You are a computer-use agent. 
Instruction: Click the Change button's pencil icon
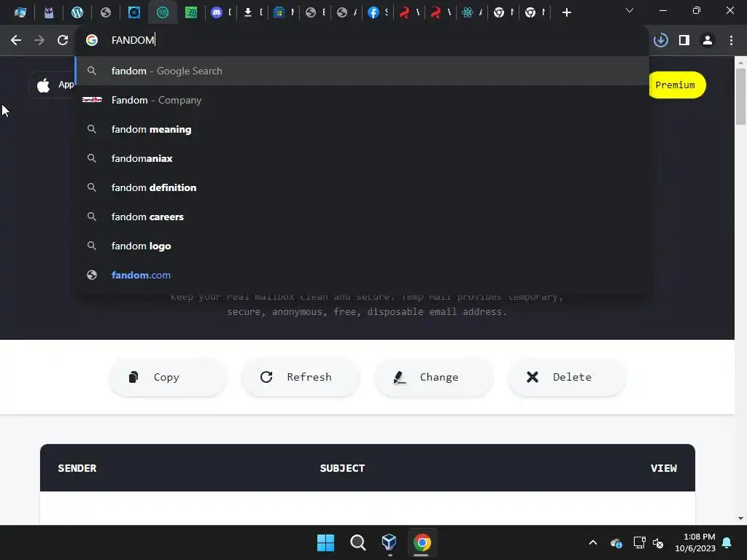(x=400, y=378)
